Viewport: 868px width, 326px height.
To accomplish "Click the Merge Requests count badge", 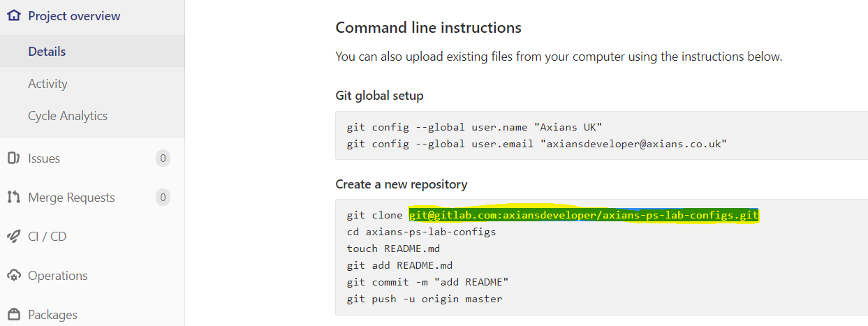I will click(163, 198).
